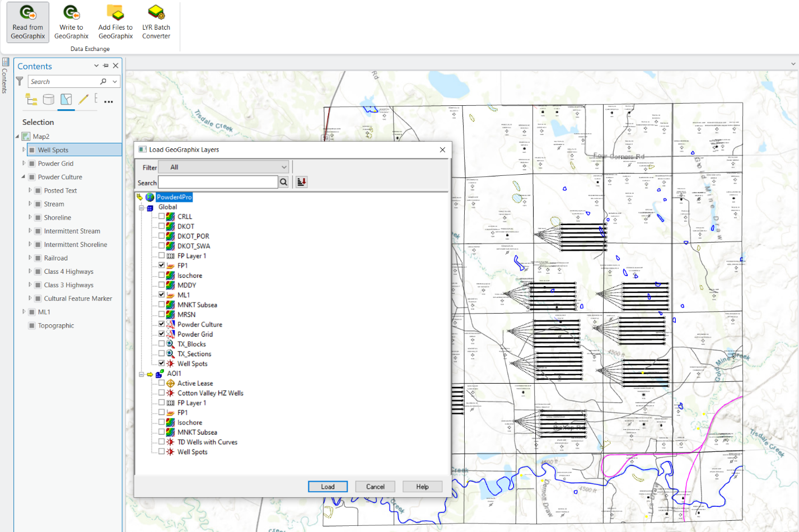The image size is (799, 532).
Task: Click the TX_Blocks layer icon
Action: click(170, 344)
